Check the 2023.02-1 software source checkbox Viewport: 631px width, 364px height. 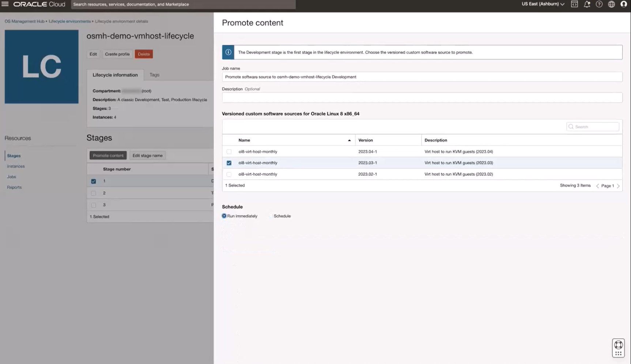[229, 174]
